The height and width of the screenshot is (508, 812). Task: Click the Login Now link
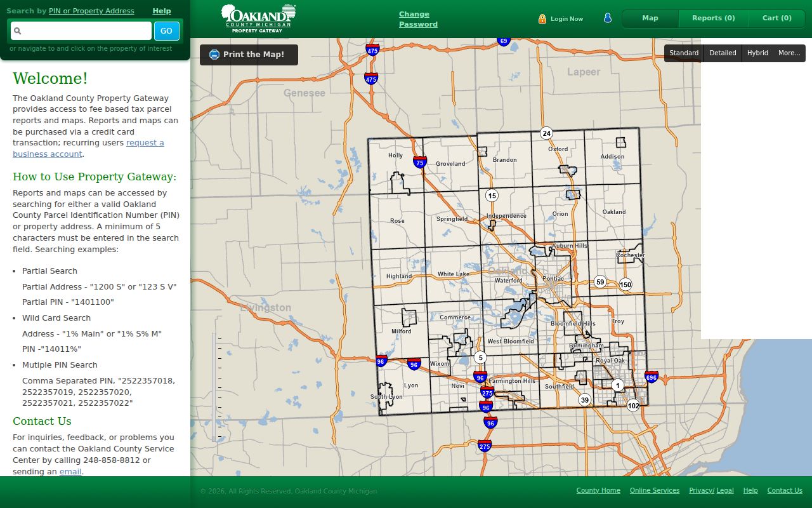(566, 19)
